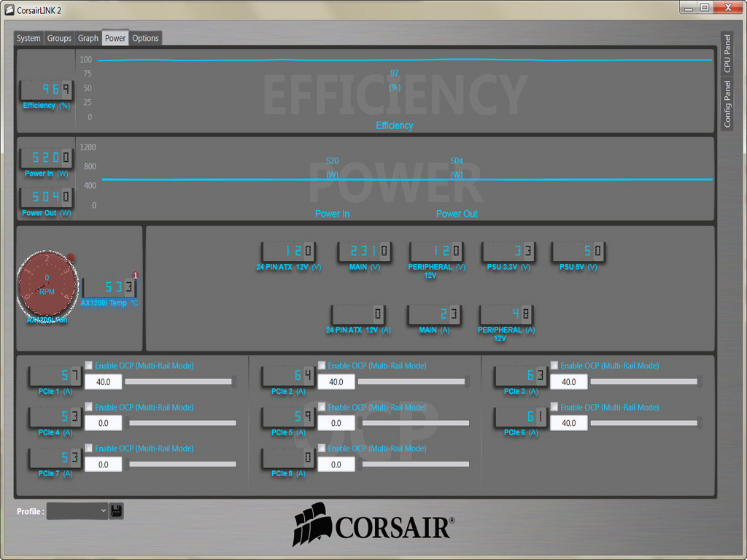Go to the Options tab
The width and height of the screenshot is (747, 560).
click(145, 38)
